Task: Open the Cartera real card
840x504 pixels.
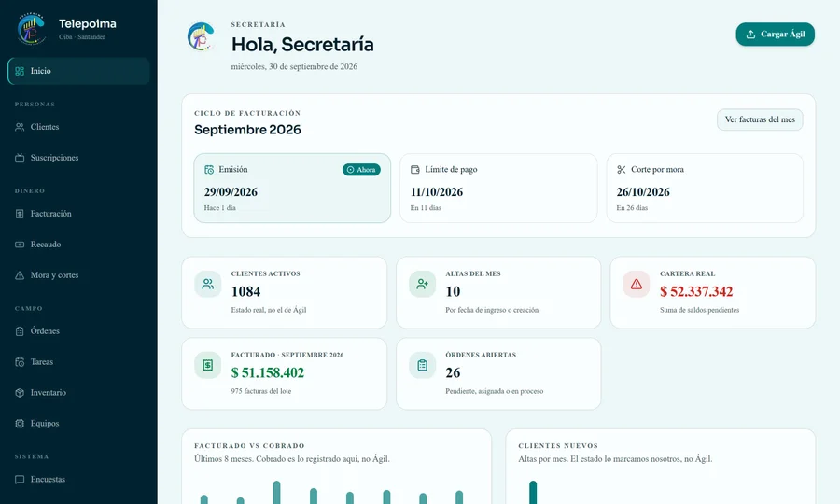Action: pos(712,292)
